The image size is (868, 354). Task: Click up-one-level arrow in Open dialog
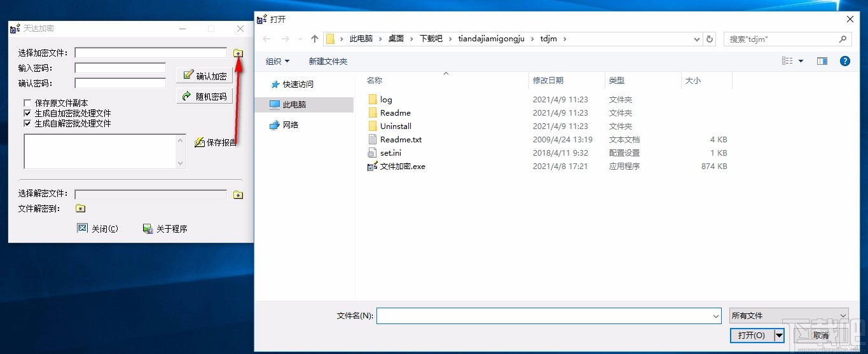coord(315,39)
